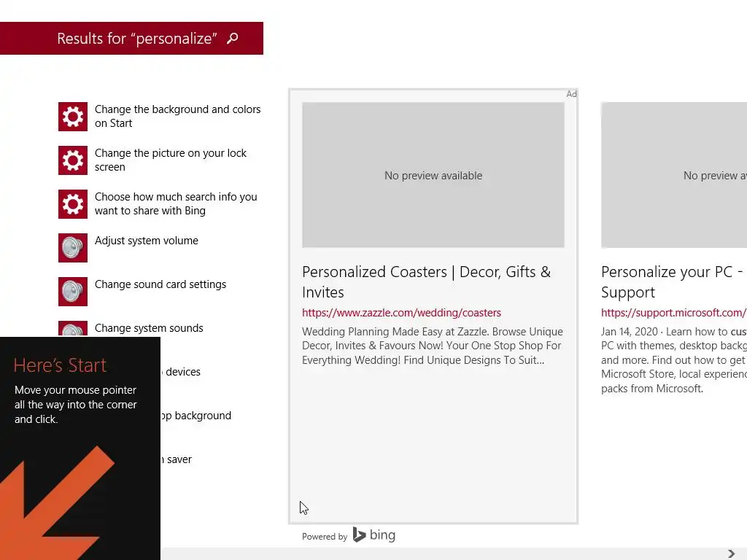Select "Change system sounds" result
The height and width of the screenshot is (560, 747).
[149, 328]
